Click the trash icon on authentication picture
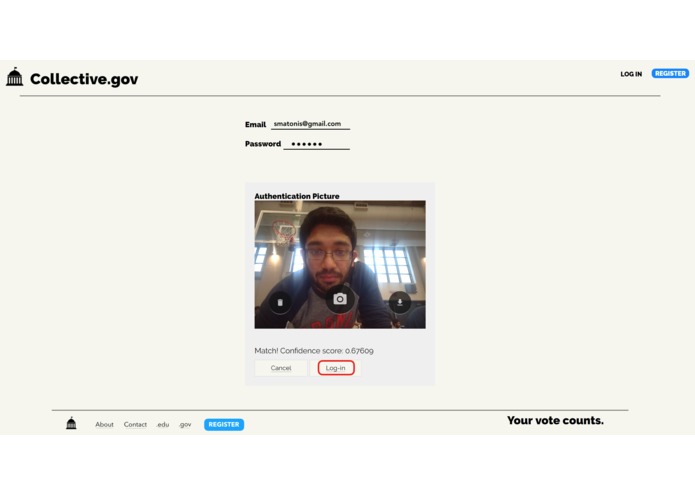This screenshot has width=695, height=494. [280, 303]
